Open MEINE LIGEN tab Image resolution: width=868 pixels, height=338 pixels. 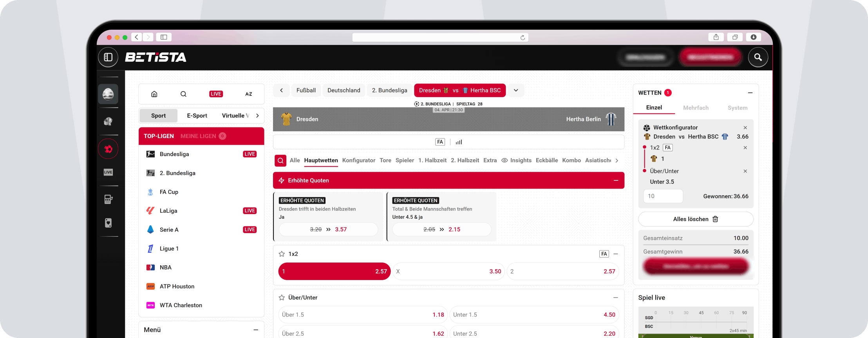tap(203, 136)
